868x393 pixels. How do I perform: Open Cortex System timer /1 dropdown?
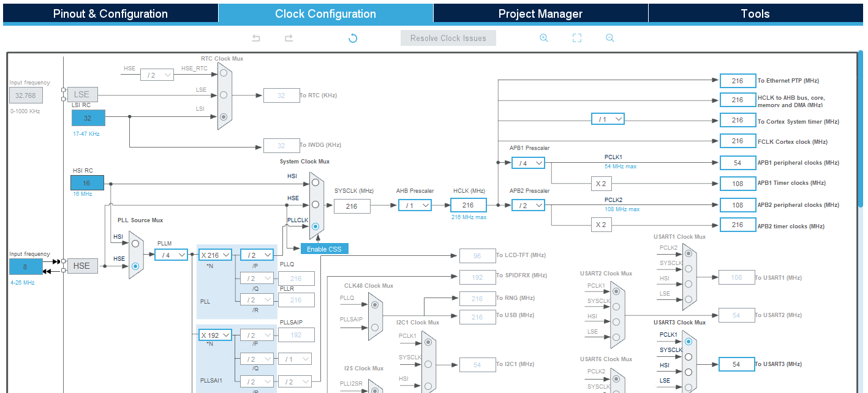point(608,119)
